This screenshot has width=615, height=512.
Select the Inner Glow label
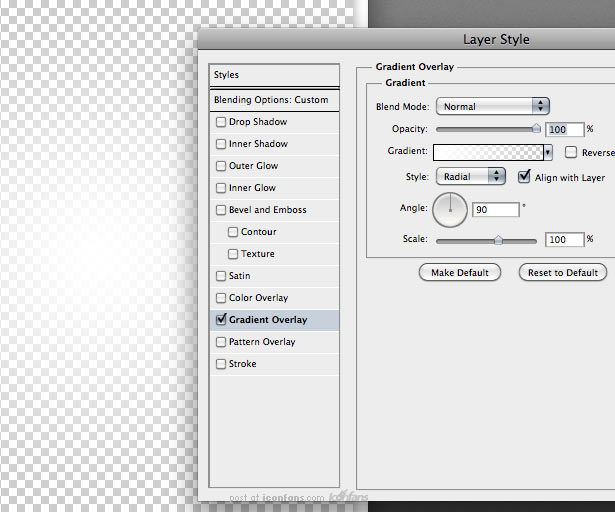[x=252, y=188]
